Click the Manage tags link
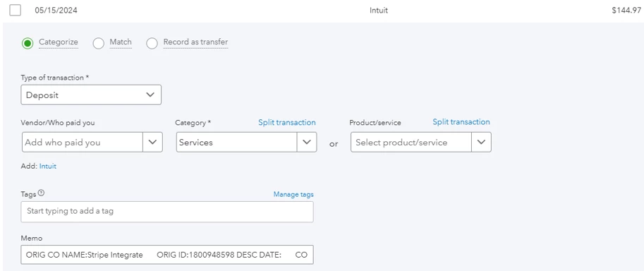The image size is (644, 271). 293,194
